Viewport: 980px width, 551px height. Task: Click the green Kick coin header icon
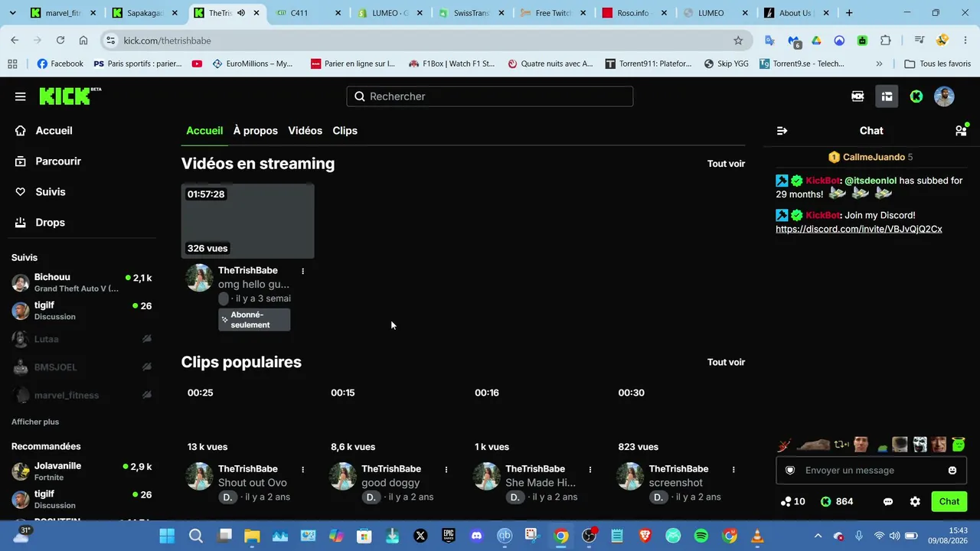[x=916, y=96]
